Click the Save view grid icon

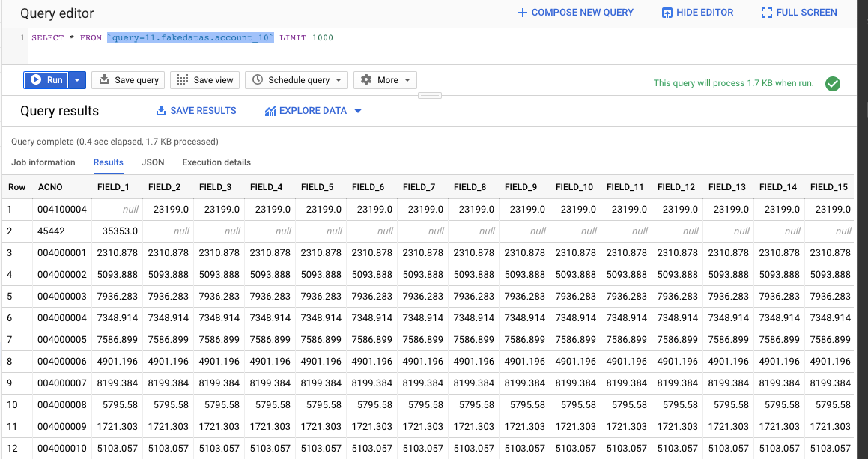click(x=182, y=79)
